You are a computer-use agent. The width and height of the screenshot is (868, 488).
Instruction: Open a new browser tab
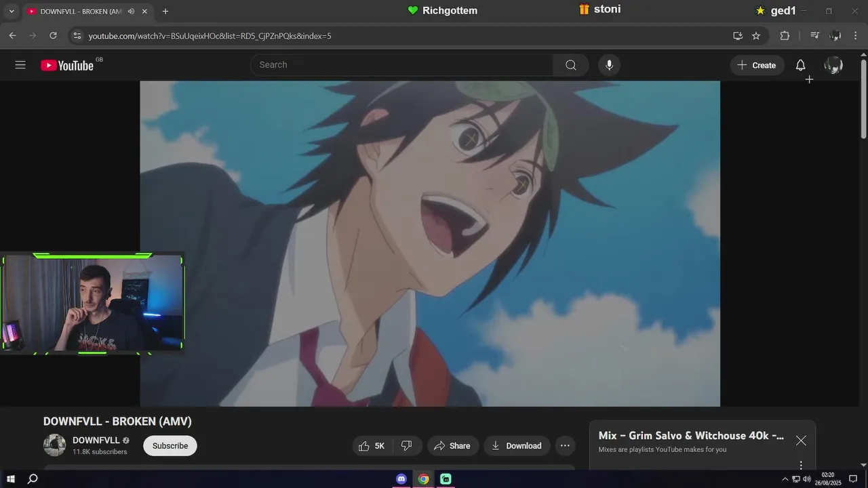pos(165,12)
